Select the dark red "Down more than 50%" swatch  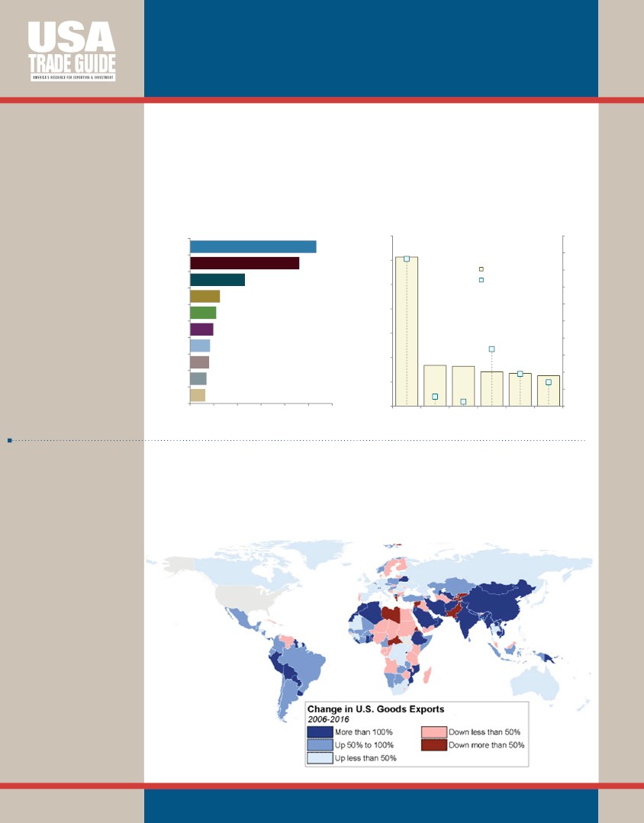[x=434, y=744]
